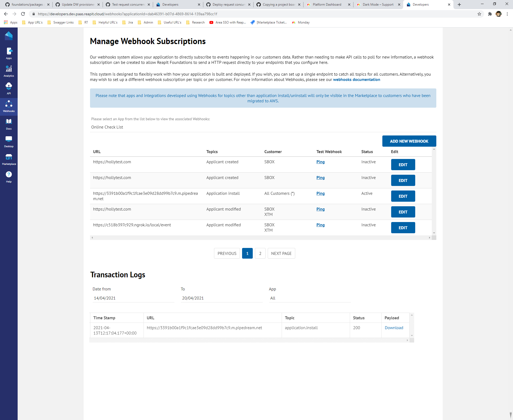This screenshot has height=420, width=513.
Task: Click the ADD NEW WEBHOOK button
Action: pos(409,141)
